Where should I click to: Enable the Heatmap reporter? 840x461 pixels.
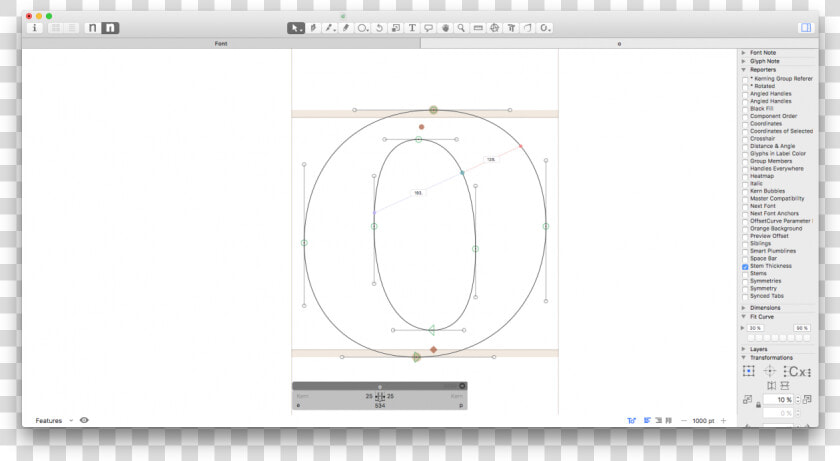click(745, 177)
